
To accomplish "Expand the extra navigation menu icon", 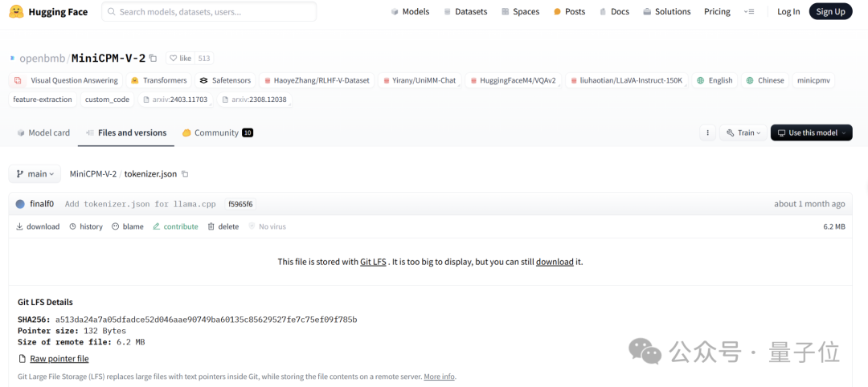I will [x=749, y=11].
